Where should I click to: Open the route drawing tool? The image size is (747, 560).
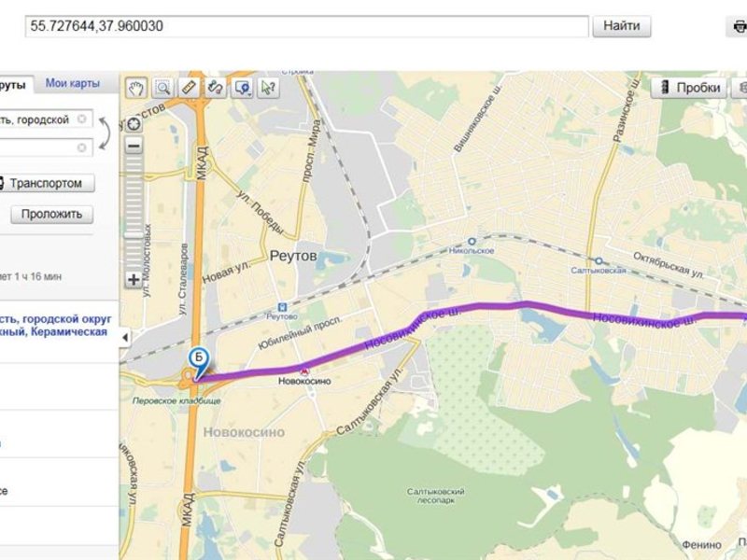(x=216, y=88)
